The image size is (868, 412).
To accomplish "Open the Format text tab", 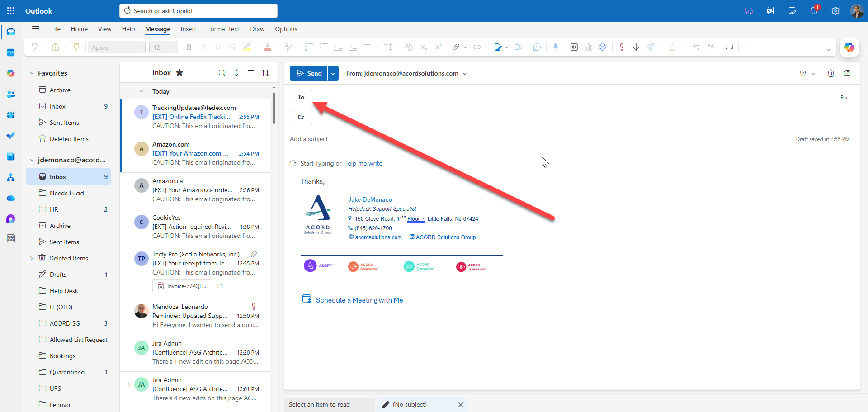I will coord(223,29).
